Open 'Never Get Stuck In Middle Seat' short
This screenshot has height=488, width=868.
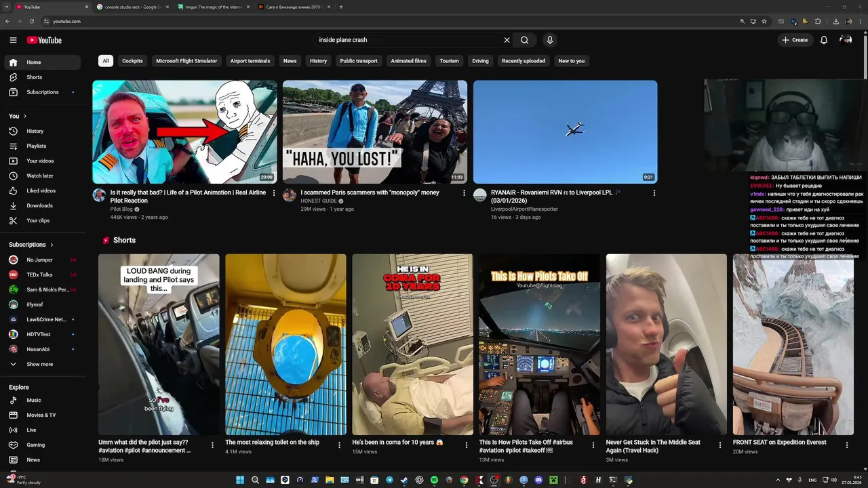point(666,344)
